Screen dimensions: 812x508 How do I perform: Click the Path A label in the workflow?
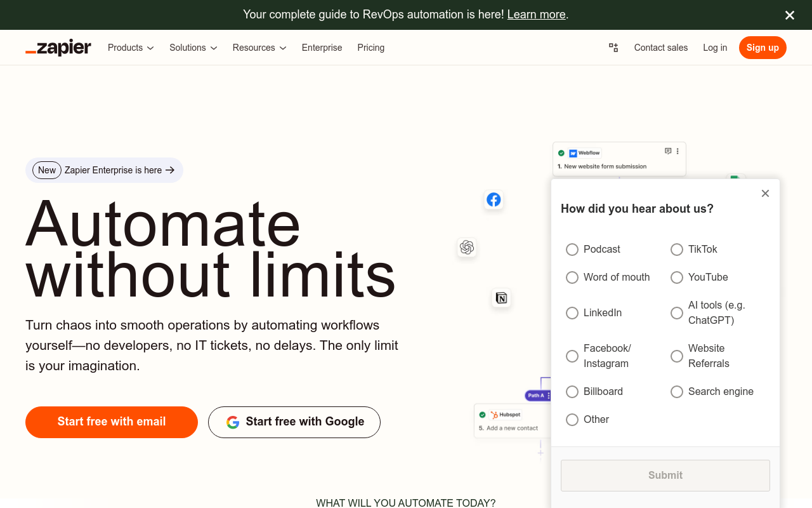[537, 396]
